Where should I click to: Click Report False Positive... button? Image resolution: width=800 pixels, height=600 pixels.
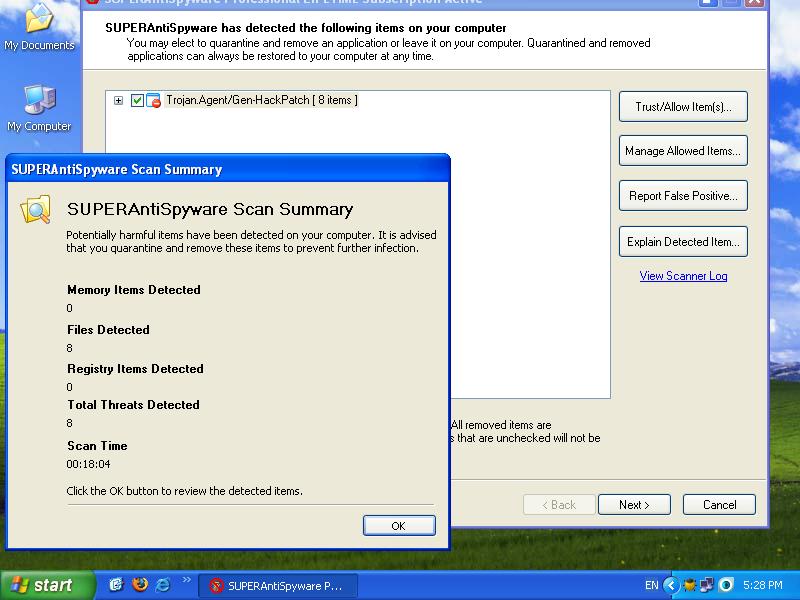tap(683, 196)
